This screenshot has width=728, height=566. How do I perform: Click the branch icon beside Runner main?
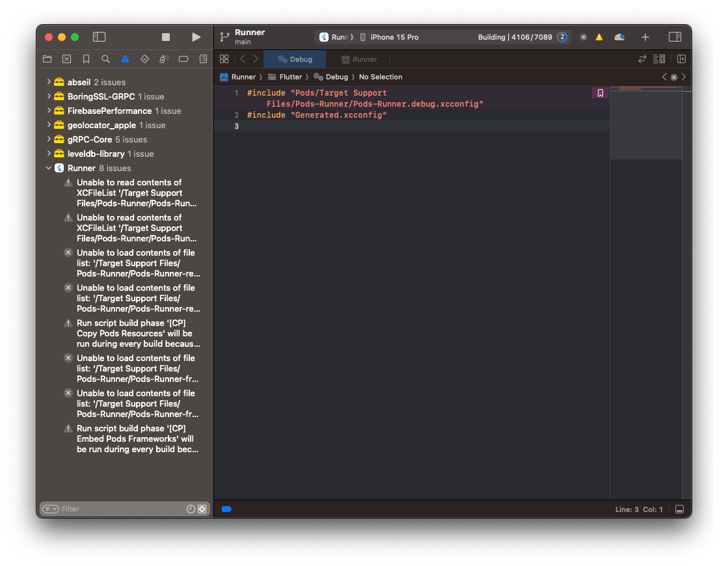(x=224, y=37)
